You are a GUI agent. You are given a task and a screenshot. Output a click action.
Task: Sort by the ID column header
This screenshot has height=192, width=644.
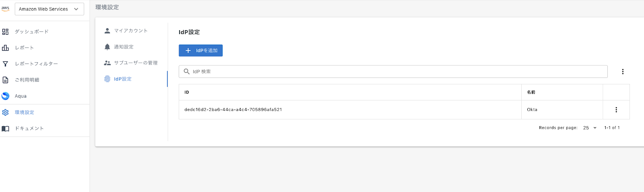point(187,92)
